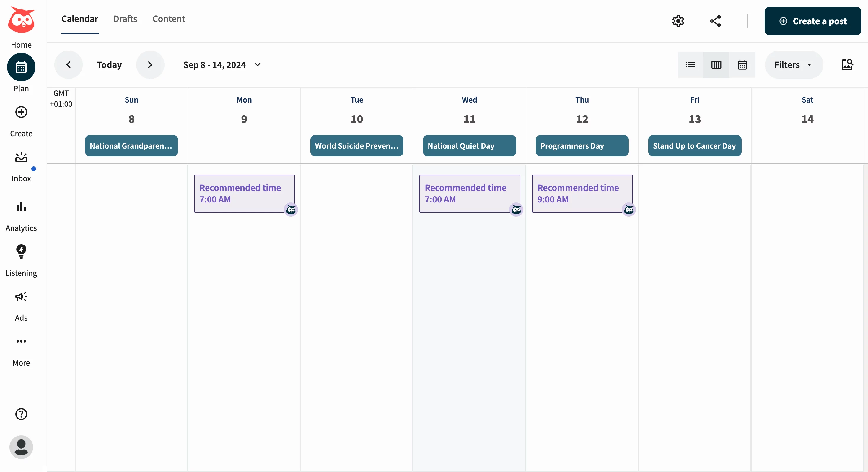Screen dimensions: 868x472
Task: Navigate to previous week arrow
Action: pos(69,64)
